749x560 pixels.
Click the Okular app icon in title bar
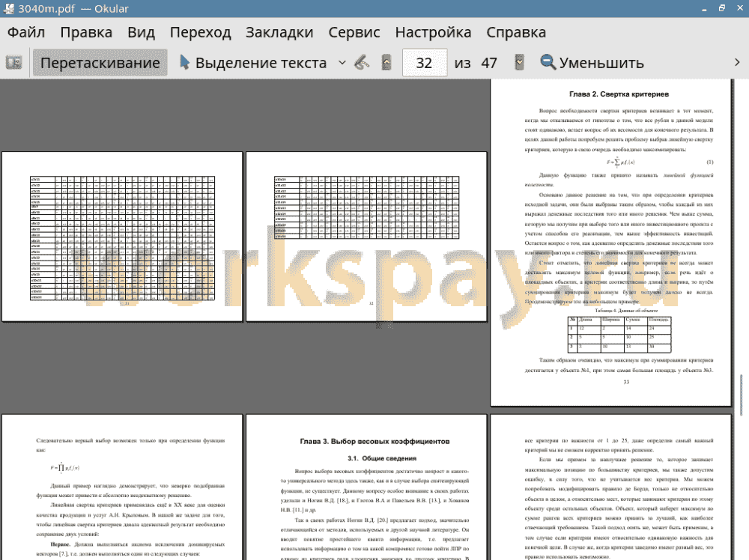8,8
